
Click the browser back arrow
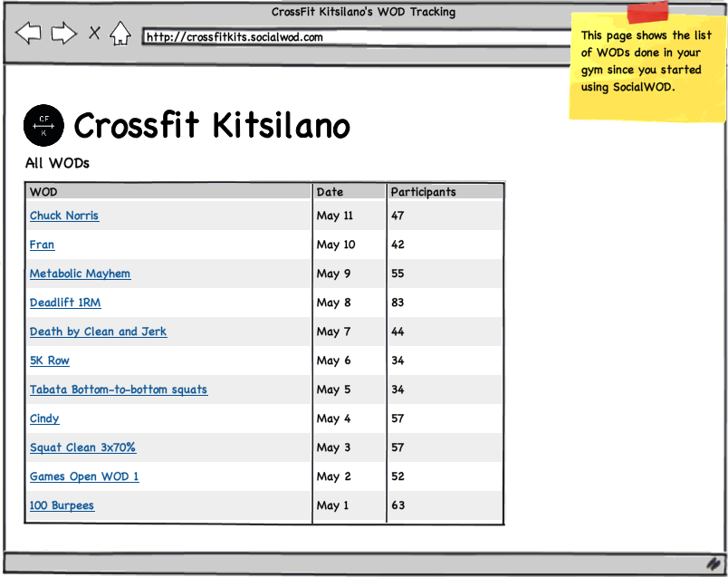pos(28,33)
